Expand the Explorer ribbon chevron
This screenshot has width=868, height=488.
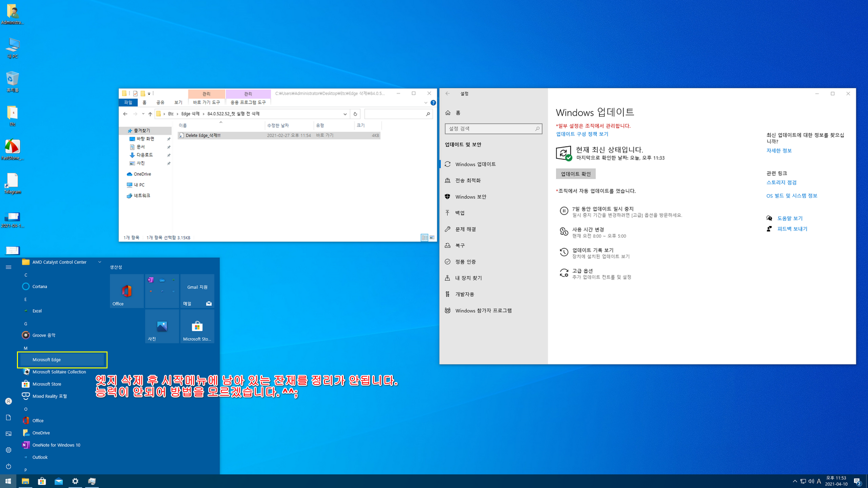(x=426, y=103)
